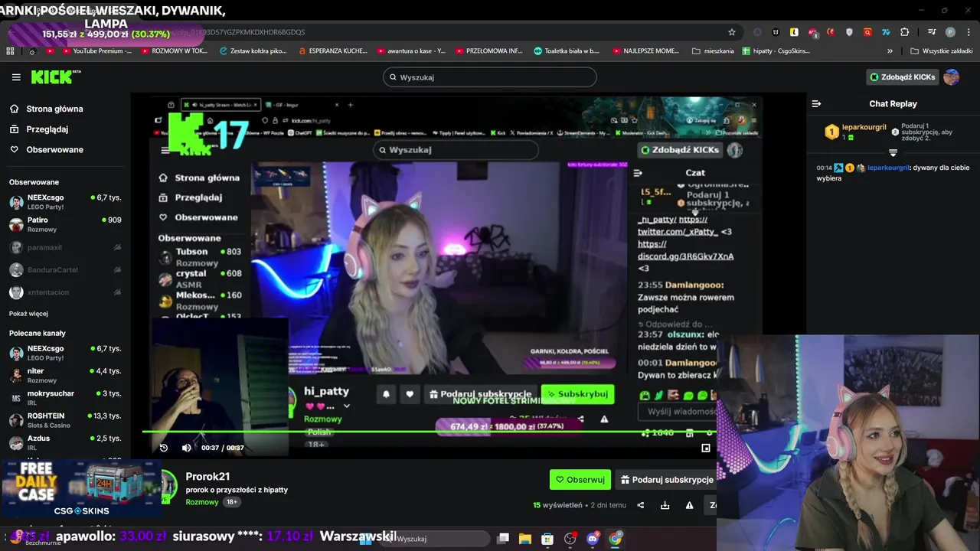The image size is (980, 551).
Task: Click the Zdobądź KICKs button
Action: (x=903, y=77)
